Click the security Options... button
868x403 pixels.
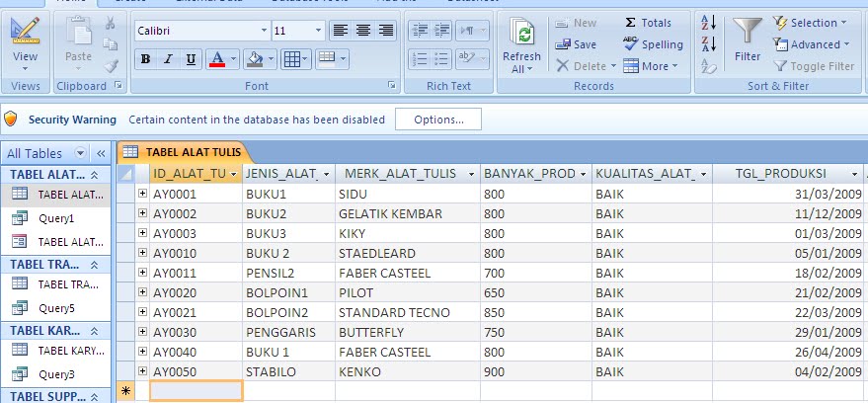(438, 119)
